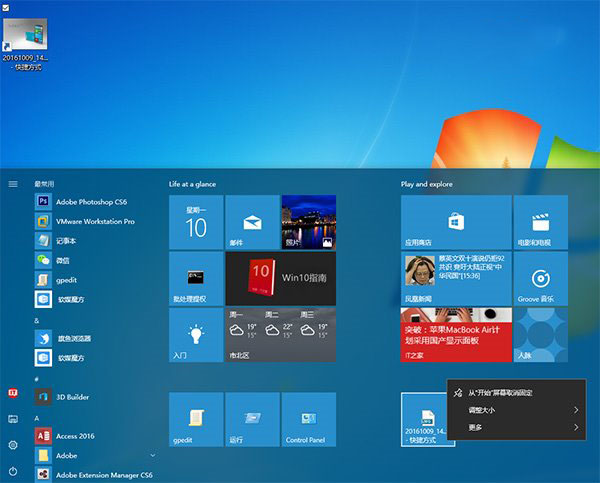Image resolution: width=600 pixels, height=483 pixels.
Task: Open the settings gear in the sidebar
Action: 13,445
